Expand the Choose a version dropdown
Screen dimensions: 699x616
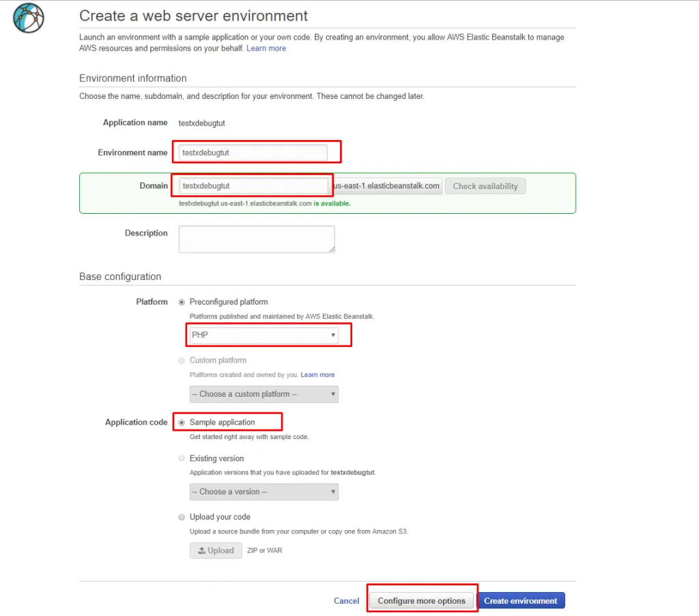point(263,492)
